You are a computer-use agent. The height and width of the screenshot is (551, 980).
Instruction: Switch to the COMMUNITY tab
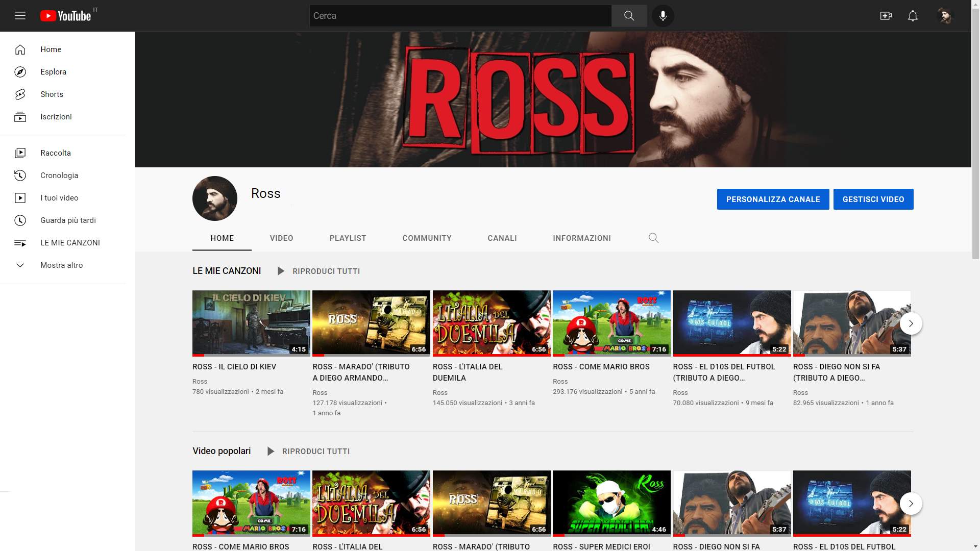click(427, 238)
